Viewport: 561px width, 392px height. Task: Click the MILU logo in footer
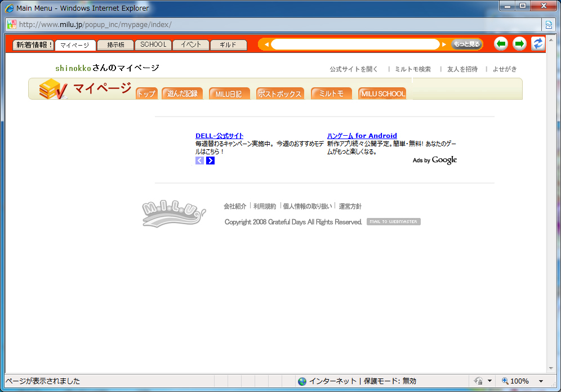coord(173,213)
